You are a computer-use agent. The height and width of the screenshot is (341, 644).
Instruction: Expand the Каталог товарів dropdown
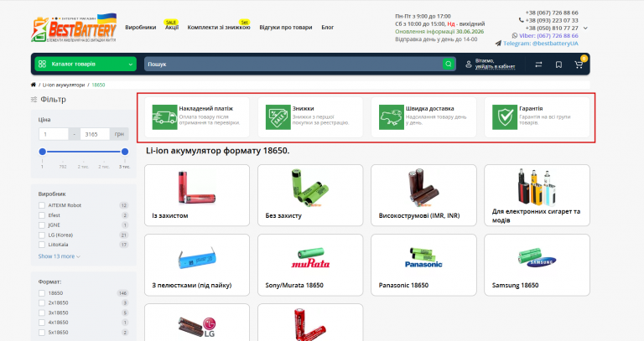(86, 64)
